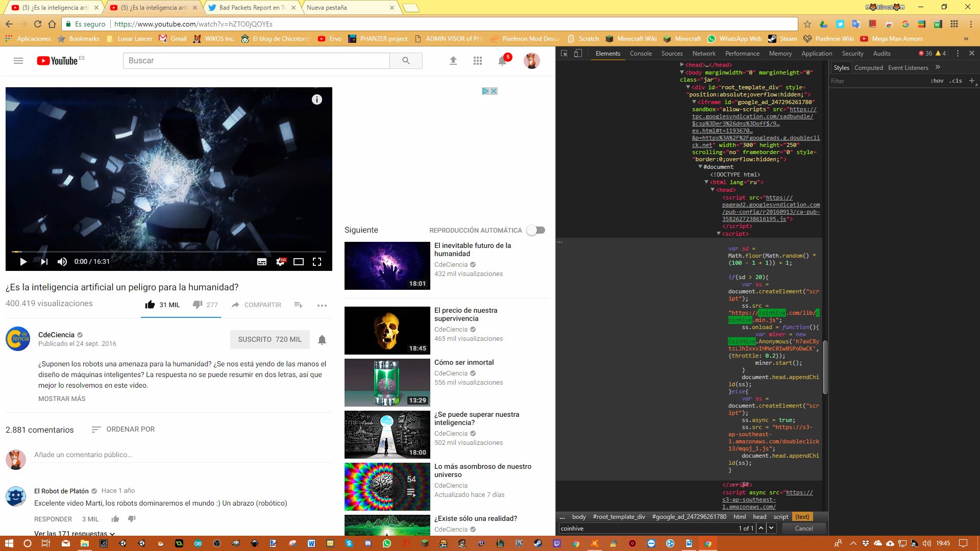Enter fullscreen mode on the video player
This screenshot has height=551, width=980.
tap(317, 262)
